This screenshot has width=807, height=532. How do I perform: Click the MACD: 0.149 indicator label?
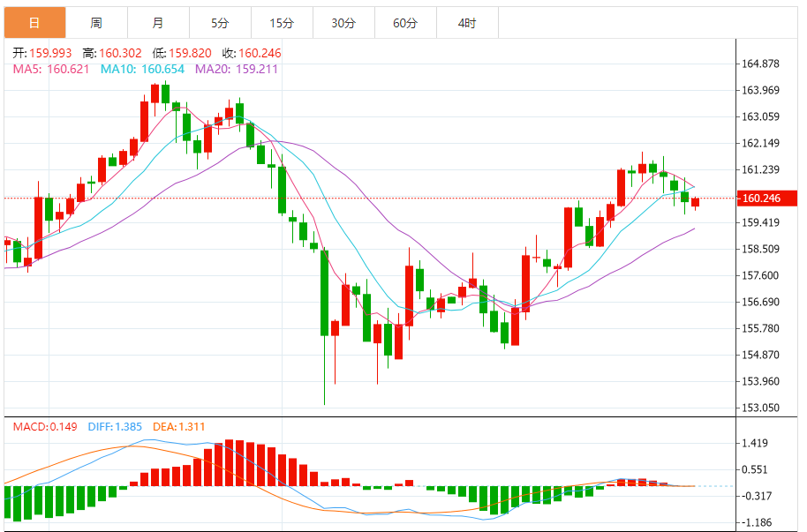pyautogui.click(x=47, y=427)
